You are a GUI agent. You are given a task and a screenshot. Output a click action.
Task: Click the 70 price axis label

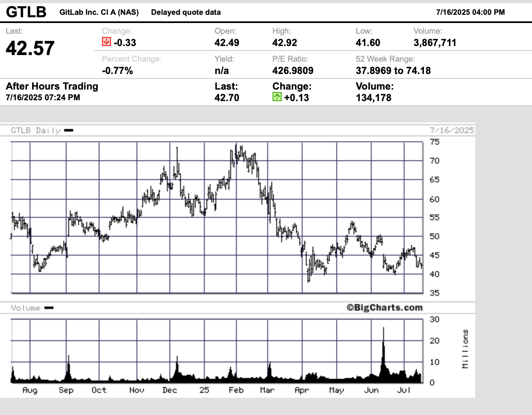pos(435,161)
